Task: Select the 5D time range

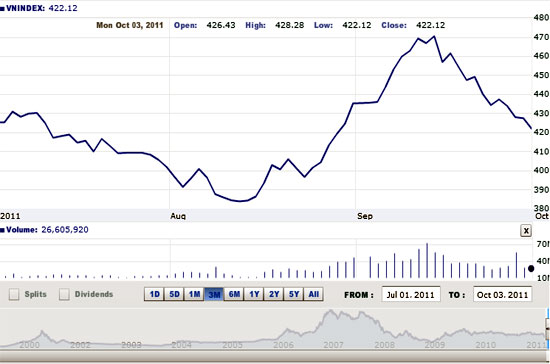Action: point(174,294)
